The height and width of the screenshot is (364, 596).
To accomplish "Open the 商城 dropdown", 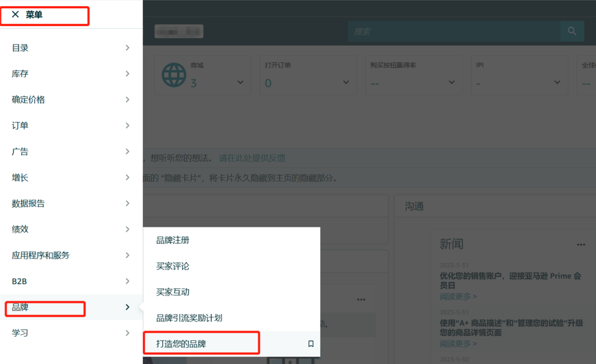I will (x=240, y=82).
